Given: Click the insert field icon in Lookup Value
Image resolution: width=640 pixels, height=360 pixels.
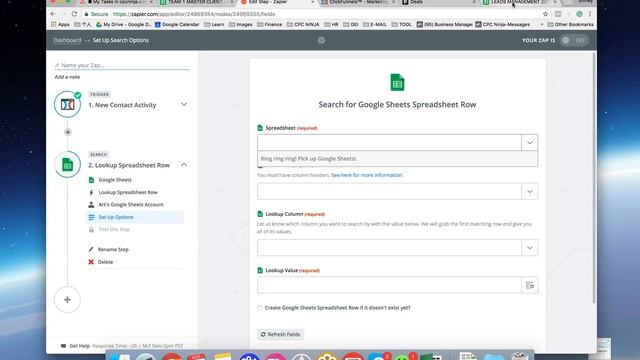Looking at the screenshot, I should (529, 285).
